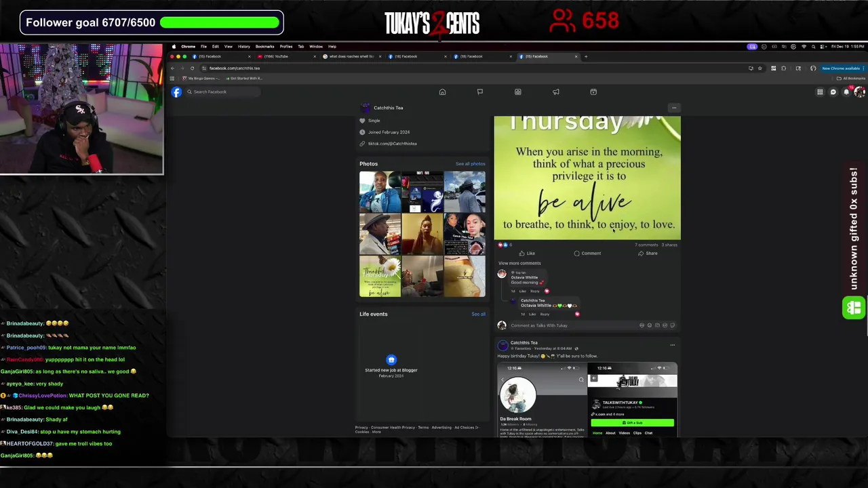
Task: Click the Privacy footer link
Action: click(361, 428)
